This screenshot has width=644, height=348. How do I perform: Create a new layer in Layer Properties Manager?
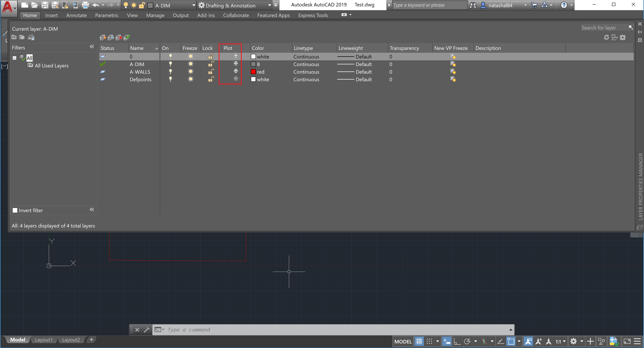(102, 37)
